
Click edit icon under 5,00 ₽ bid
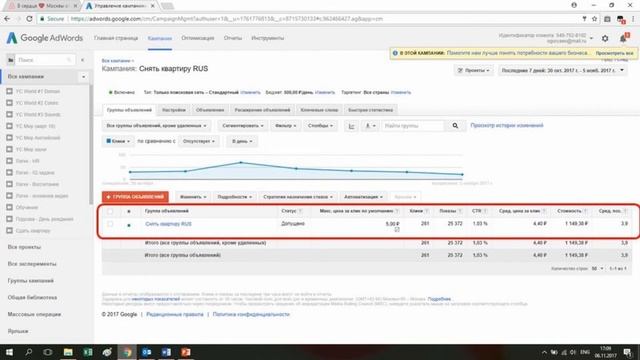coord(397,230)
